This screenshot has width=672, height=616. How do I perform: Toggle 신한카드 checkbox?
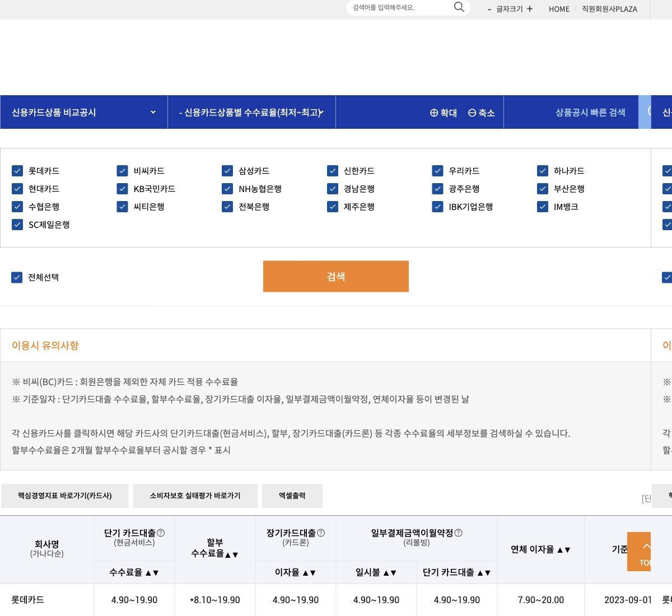[333, 171]
